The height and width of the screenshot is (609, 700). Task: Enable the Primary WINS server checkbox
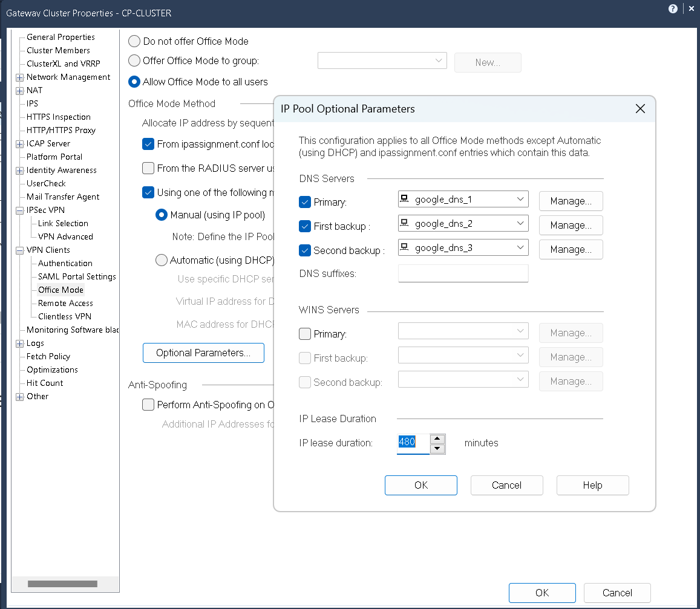tap(305, 334)
